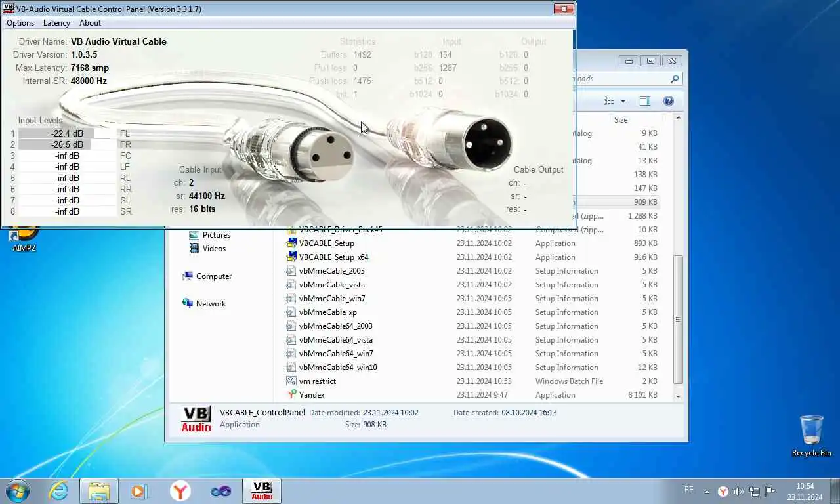Viewport: 840px width, 504px height.
Task: Click the Explorer vertical scrollbar thumb
Action: 679,320
